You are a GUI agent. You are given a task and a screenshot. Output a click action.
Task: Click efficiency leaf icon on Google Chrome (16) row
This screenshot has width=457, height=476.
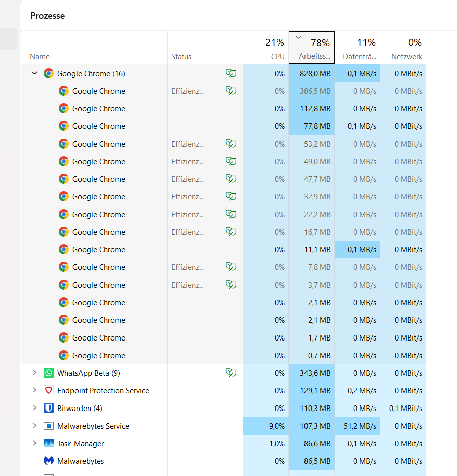point(231,73)
